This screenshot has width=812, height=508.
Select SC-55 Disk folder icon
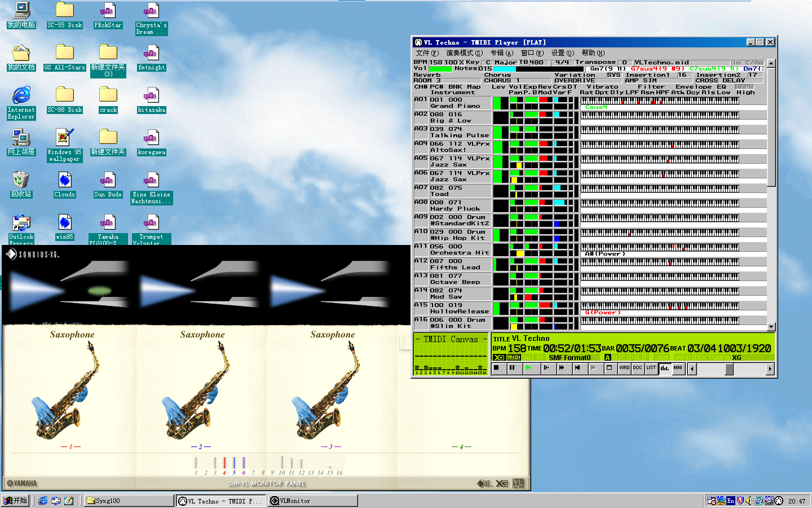click(65, 15)
